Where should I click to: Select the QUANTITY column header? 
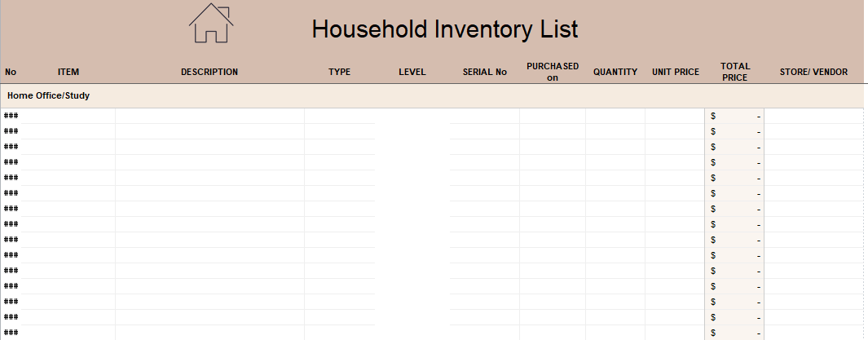pos(615,72)
